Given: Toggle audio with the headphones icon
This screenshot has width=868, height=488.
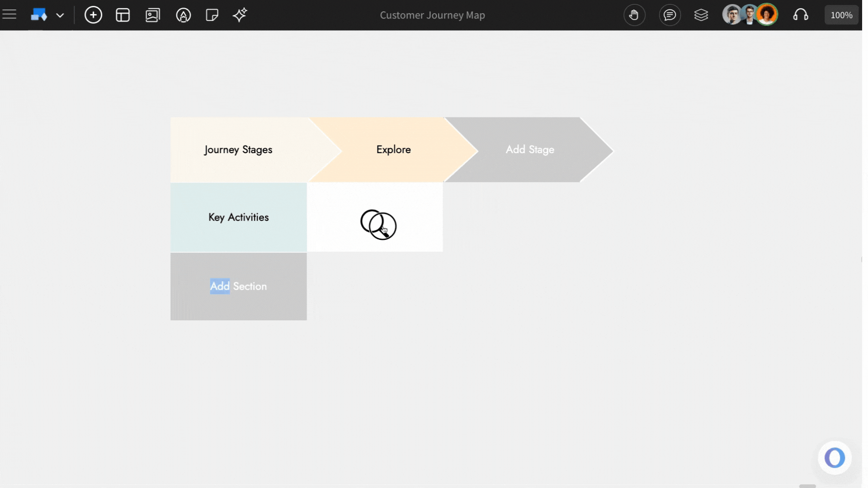Looking at the screenshot, I should [801, 15].
